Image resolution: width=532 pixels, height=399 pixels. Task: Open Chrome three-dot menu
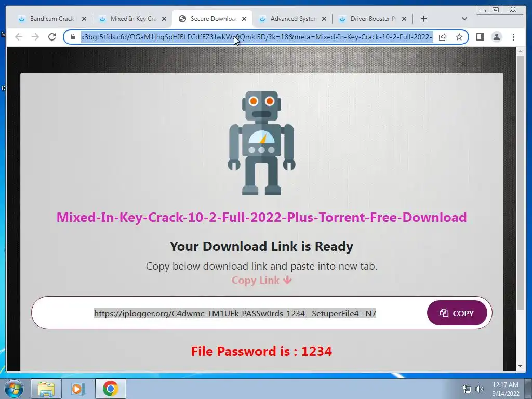tap(513, 37)
